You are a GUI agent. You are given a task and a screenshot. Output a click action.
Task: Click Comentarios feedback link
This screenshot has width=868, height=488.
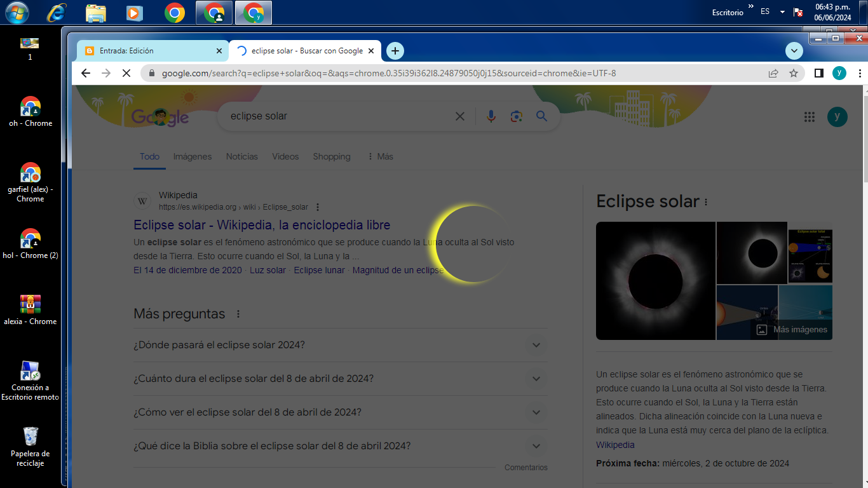point(526,468)
